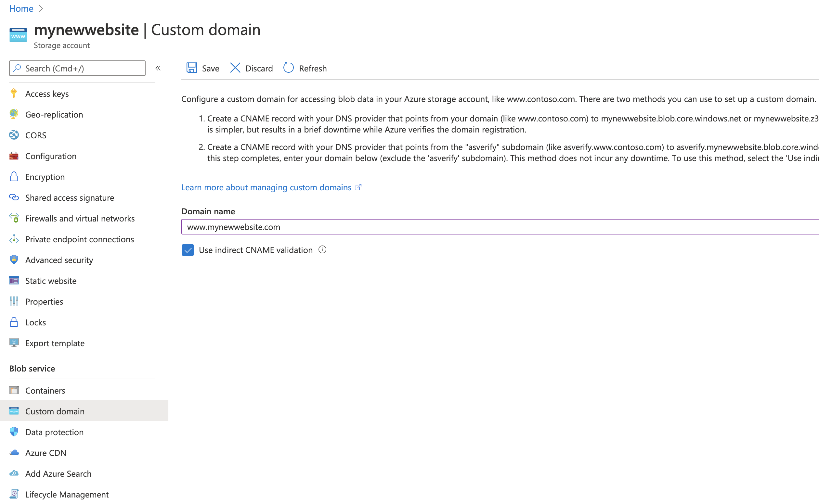Click the Discard button
The height and width of the screenshot is (504, 819).
(251, 69)
